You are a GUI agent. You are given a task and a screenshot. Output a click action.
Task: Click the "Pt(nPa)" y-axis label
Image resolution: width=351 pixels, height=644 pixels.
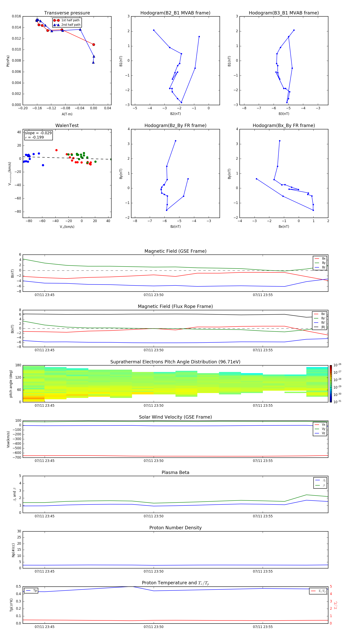tap(8, 61)
